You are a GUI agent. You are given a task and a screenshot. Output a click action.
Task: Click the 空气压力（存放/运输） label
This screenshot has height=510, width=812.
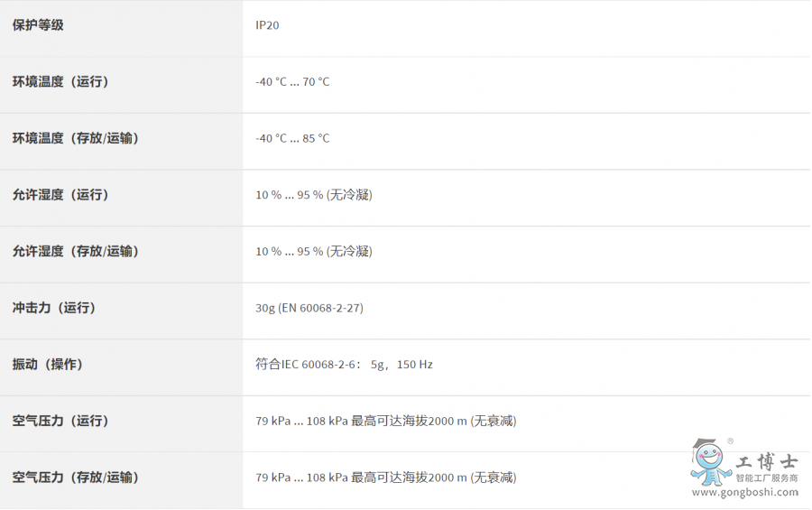[76, 478]
